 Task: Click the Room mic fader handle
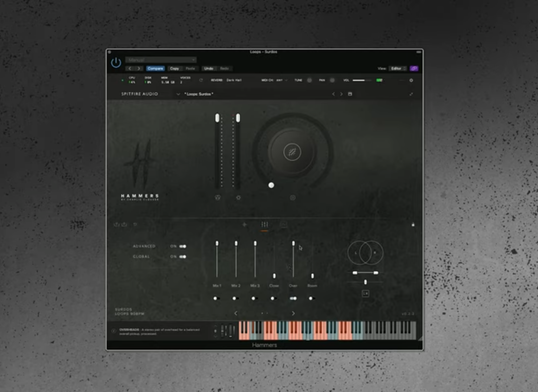[312, 276]
